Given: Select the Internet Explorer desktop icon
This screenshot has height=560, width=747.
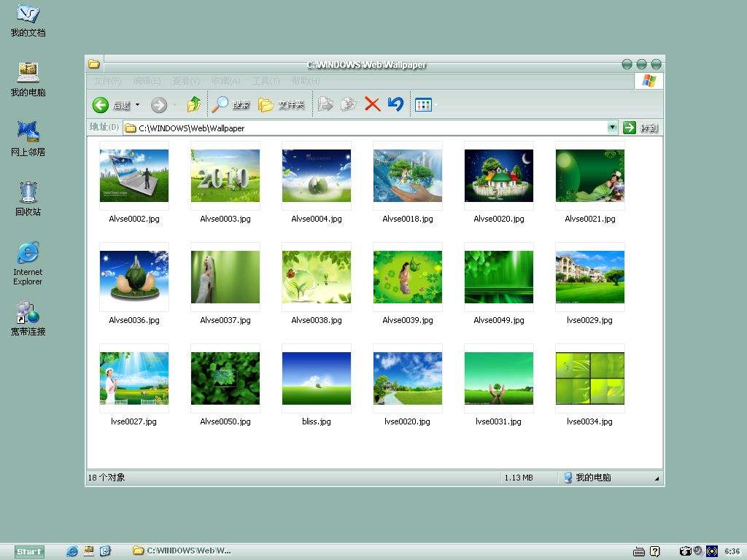Looking at the screenshot, I should pyautogui.click(x=28, y=263).
